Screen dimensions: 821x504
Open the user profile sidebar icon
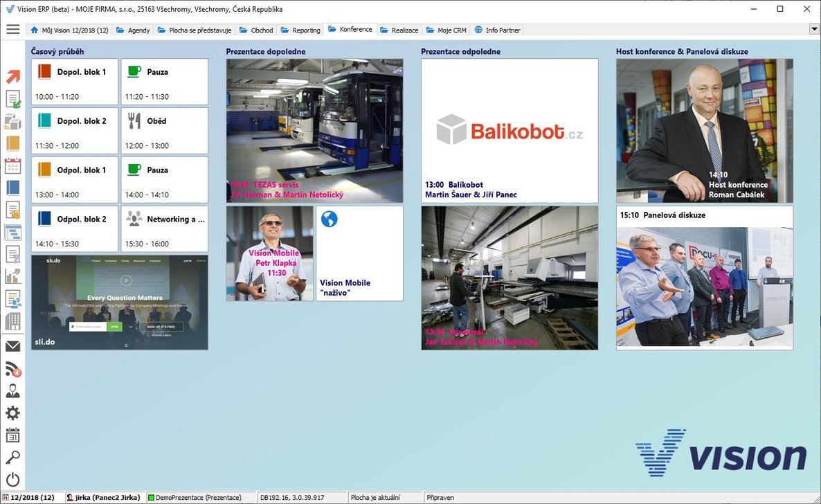(x=12, y=391)
